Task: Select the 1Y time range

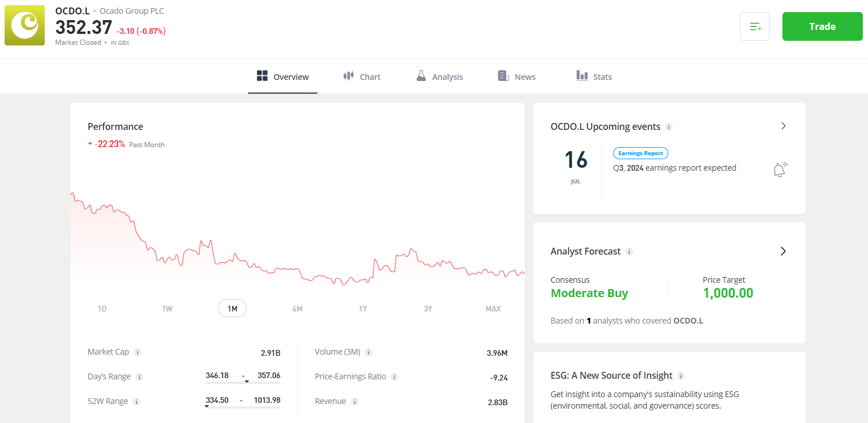Action: point(363,309)
